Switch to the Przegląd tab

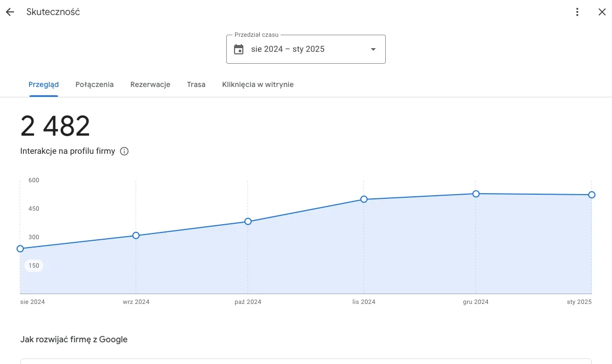tap(43, 84)
